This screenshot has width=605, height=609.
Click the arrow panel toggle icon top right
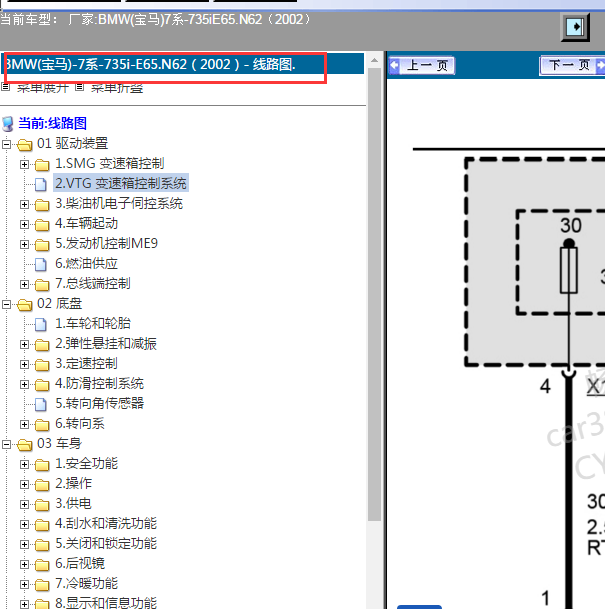pyautogui.click(x=575, y=27)
